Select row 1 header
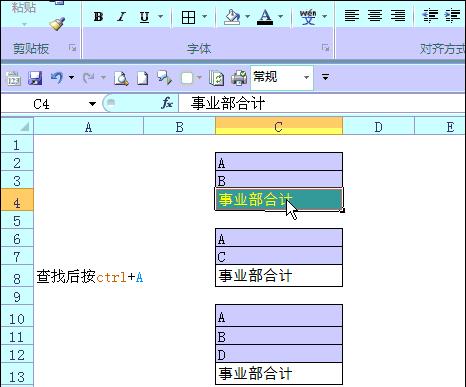 [x=17, y=144]
